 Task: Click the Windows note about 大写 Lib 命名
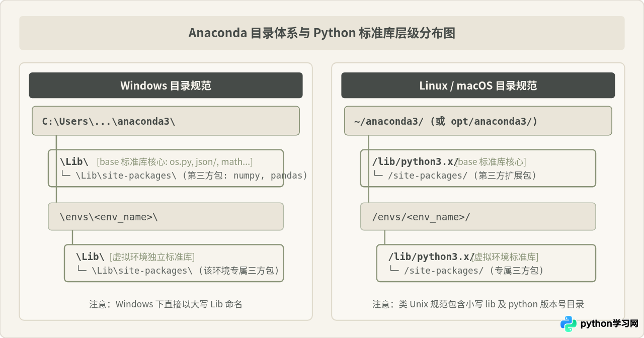click(x=166, y=304)
